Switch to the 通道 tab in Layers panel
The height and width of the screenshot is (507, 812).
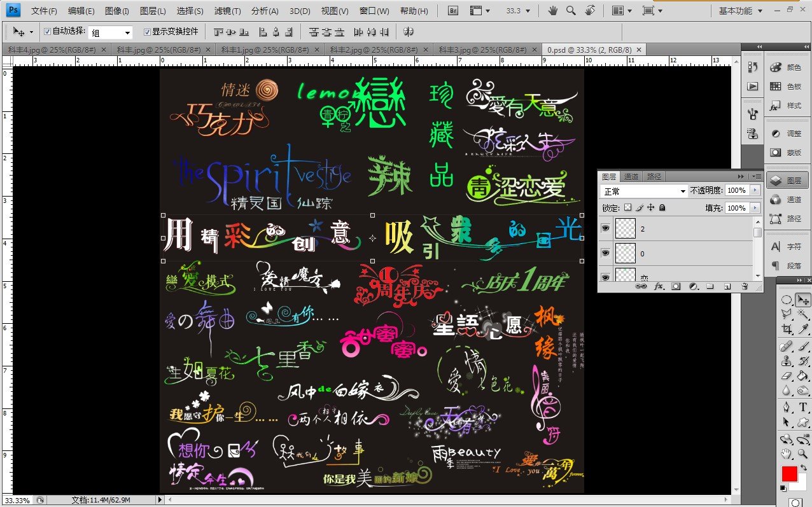tap(631, 177)
